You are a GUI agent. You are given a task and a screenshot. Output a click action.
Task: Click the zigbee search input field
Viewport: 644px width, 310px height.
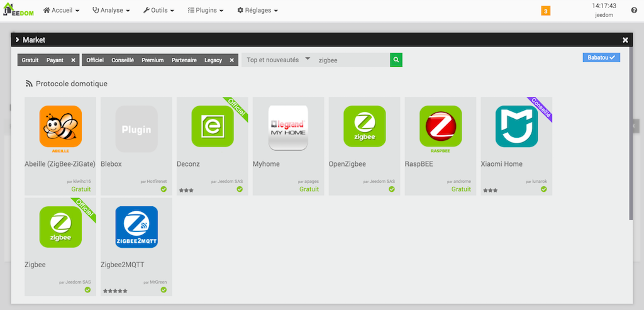tap(352, 60)
